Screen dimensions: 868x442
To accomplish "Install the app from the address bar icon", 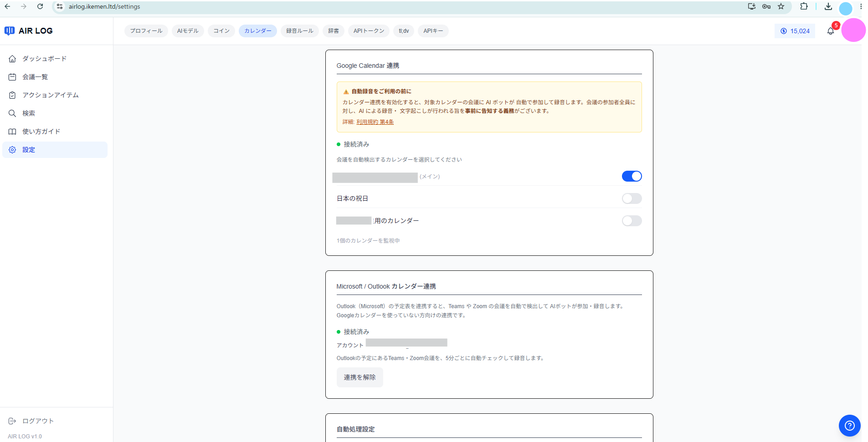I will [x=752, y=6].
